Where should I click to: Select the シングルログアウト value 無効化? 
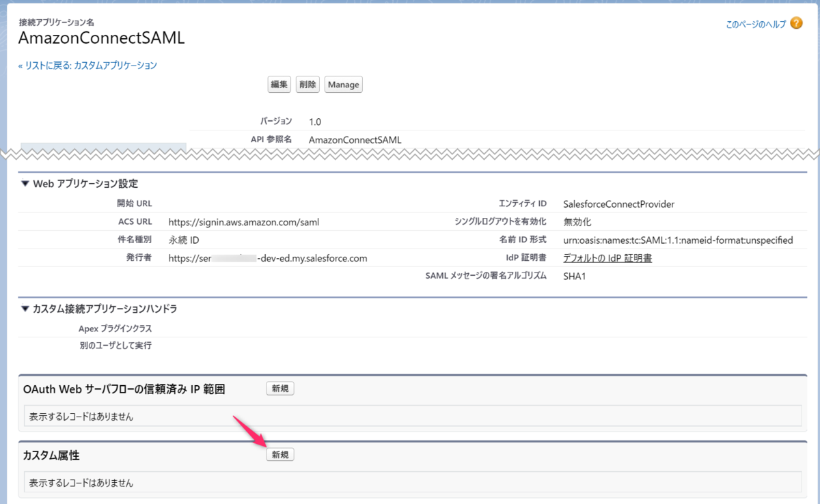click(x=577, y=222)
